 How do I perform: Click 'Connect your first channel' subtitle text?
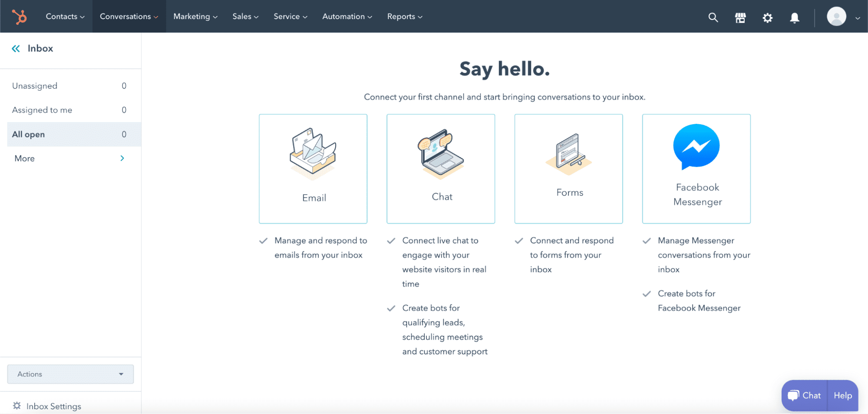click(505, 97)
